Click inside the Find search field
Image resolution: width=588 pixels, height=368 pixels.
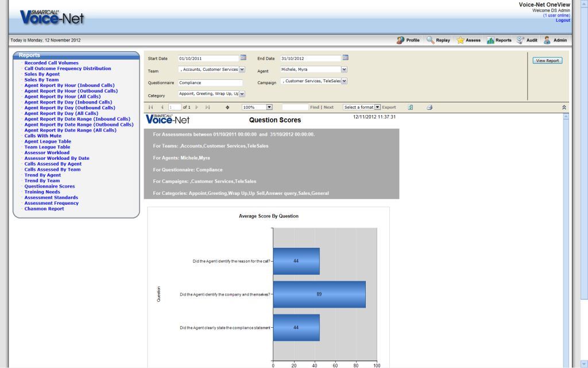click(296, 107)
